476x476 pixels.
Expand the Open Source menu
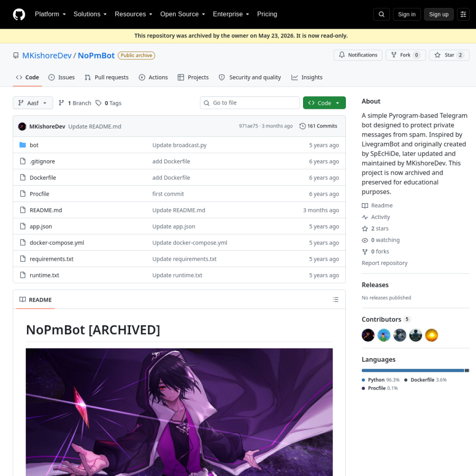point(182,14)
